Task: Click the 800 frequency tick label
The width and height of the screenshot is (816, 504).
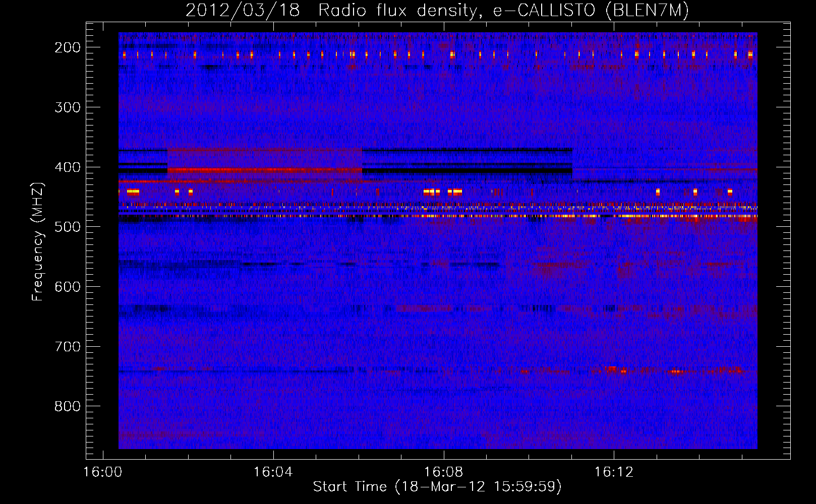Action: tap(68, 406)
